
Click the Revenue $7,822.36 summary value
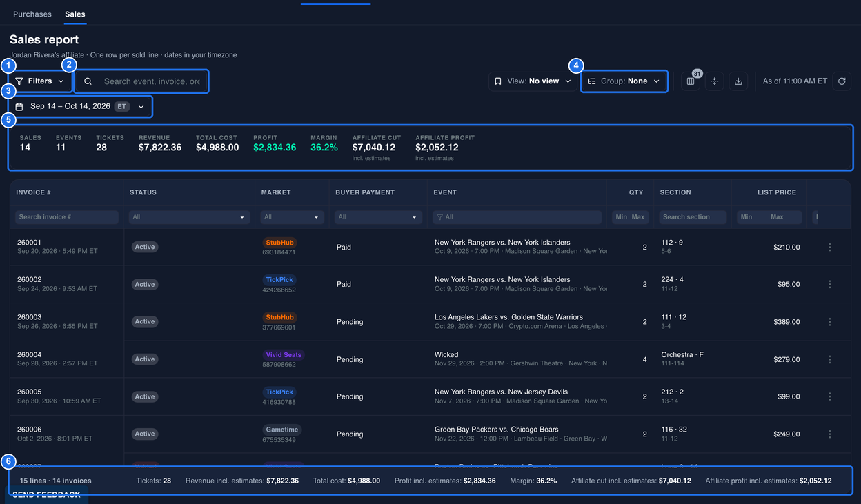[x=160, y=148]
